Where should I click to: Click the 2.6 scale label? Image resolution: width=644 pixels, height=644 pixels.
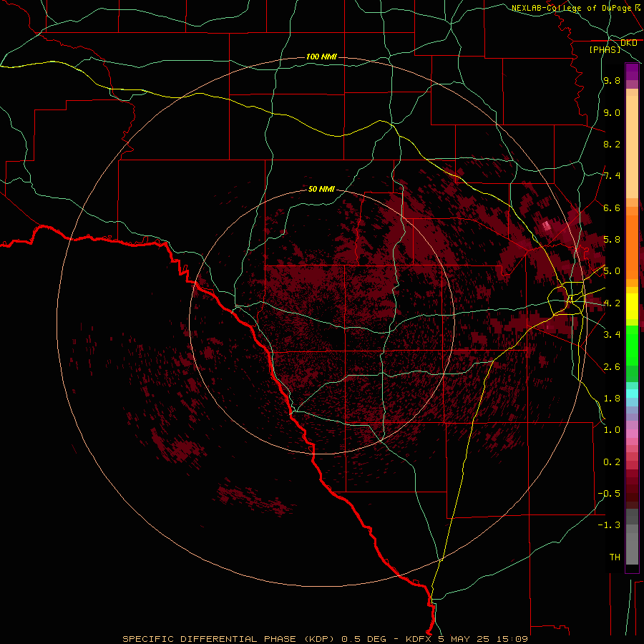[612, 367]
